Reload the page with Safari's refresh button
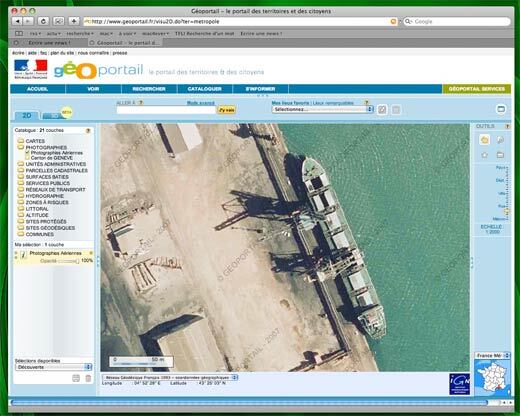 click(x=43, y=21)
